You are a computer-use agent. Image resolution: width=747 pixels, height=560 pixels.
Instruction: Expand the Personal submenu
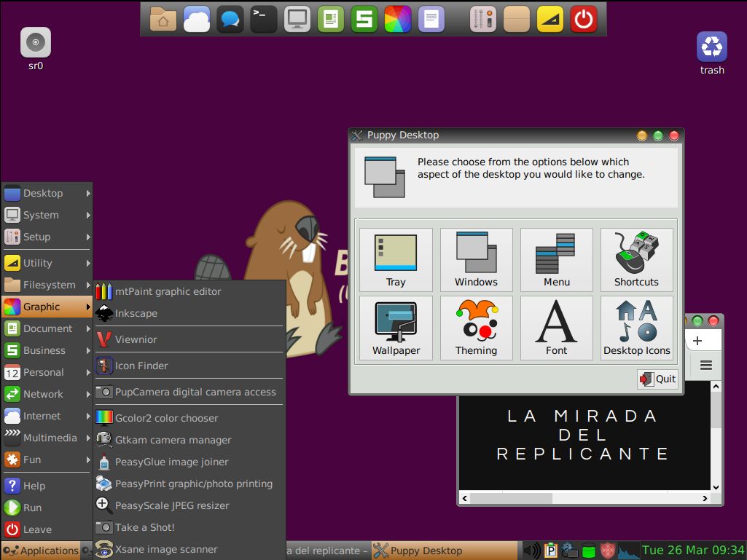(x=47, y=372)
